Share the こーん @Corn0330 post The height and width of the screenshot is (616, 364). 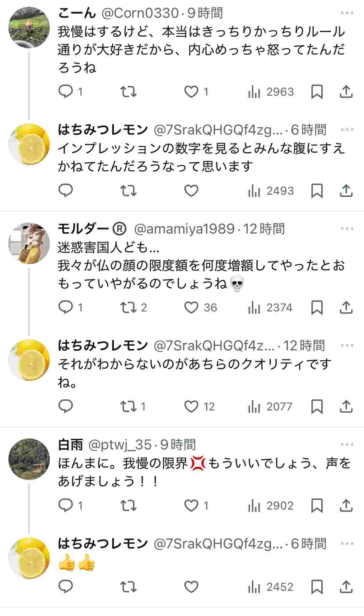pyautogui.click(x=346, y=92)
